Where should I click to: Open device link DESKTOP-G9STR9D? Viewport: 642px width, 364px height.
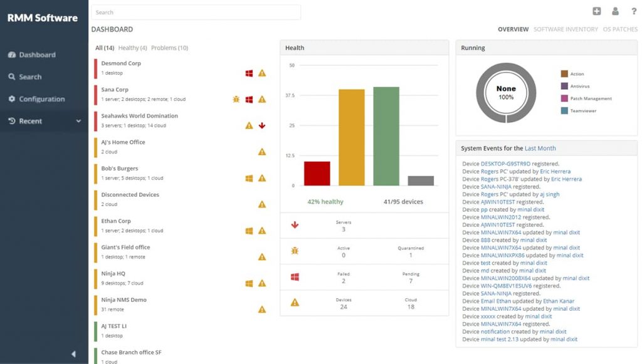coord(505,164)
